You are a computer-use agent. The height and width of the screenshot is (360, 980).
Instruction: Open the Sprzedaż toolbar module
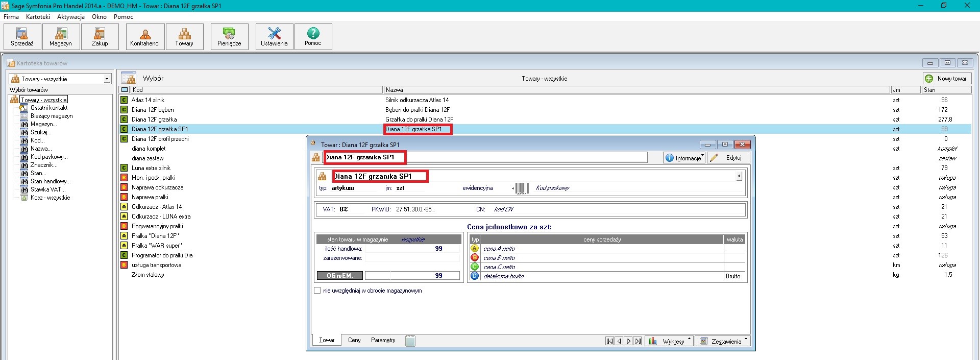tap(22, 37)
